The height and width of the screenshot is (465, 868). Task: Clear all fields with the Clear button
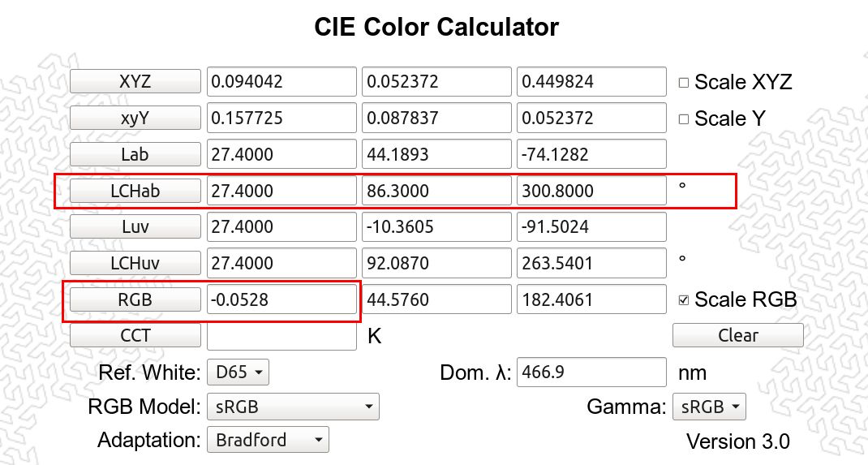click(738, 335)
